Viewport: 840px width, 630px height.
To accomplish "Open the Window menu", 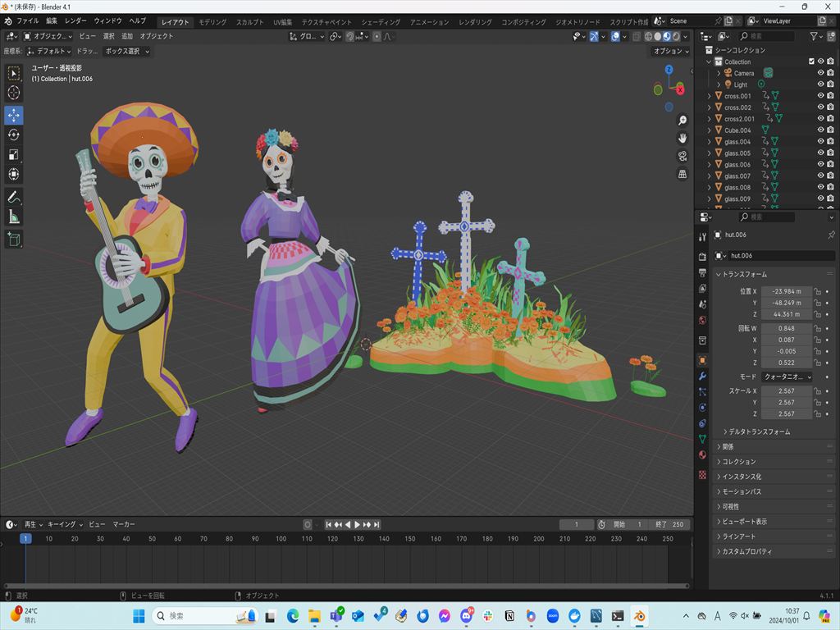I will click(x=107, y=21).
